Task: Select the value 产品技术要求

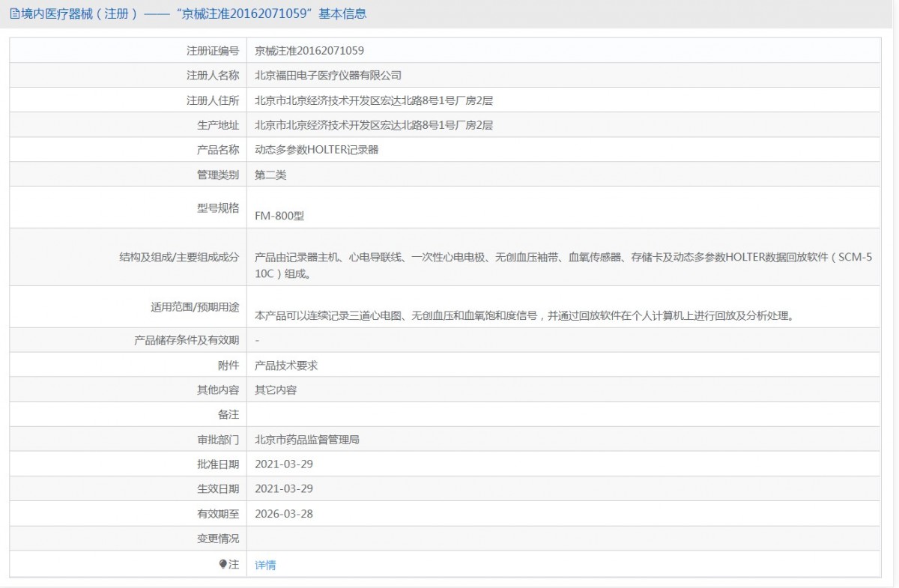Action: [286, 365]
